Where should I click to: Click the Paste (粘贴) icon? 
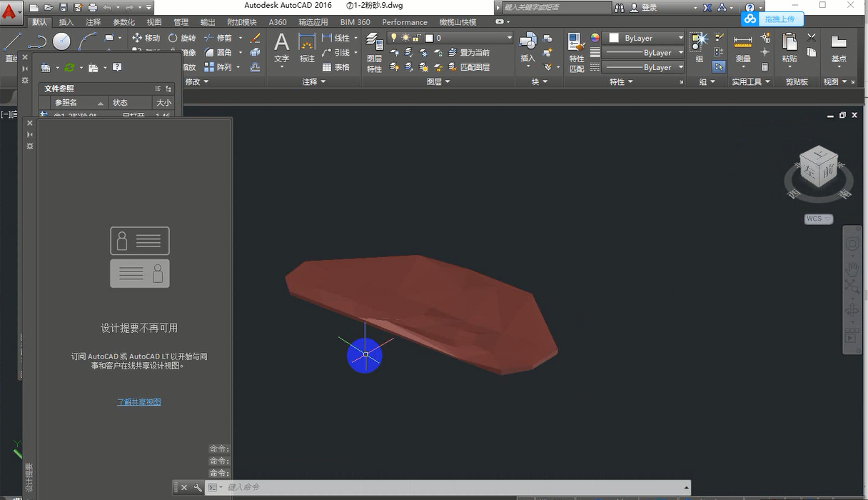789,48
